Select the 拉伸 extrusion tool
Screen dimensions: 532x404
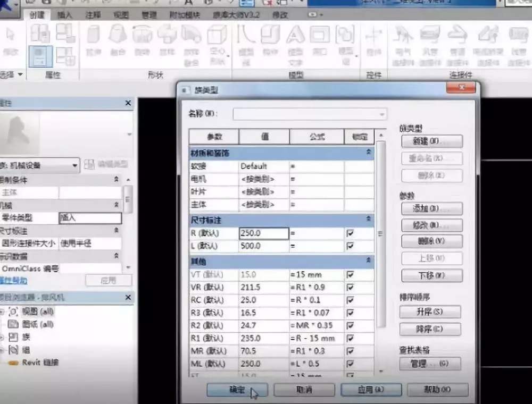point(94,40)
